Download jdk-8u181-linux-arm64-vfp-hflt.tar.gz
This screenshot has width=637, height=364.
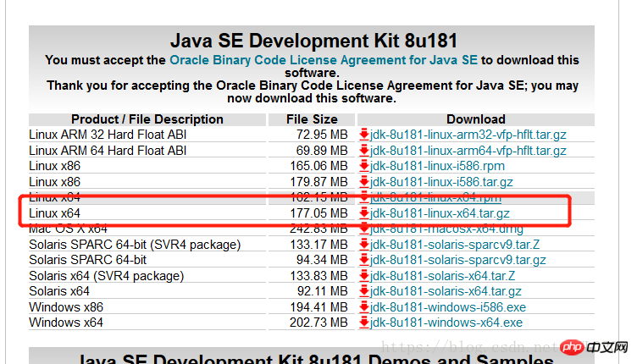tap(468, 151)
